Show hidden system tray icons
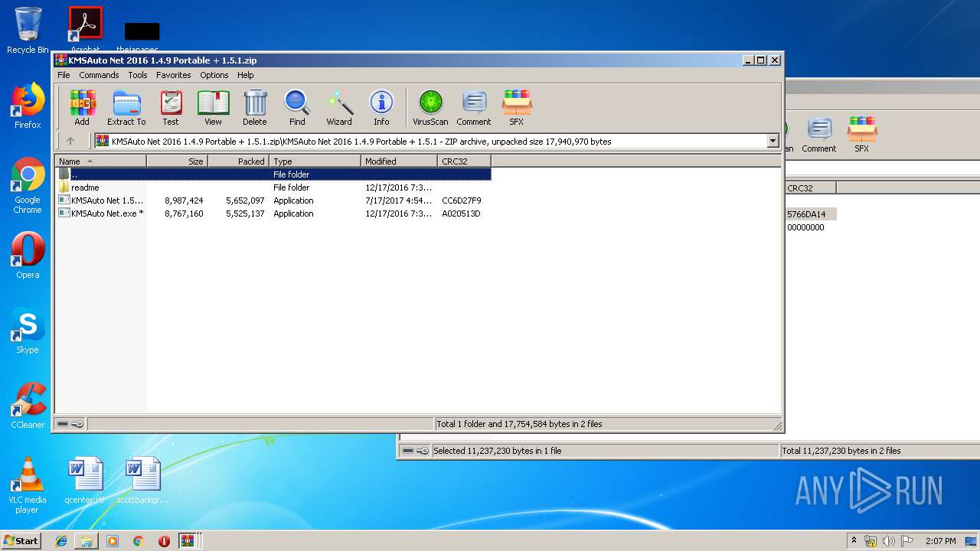980x551 pixels. coord(854,541)
